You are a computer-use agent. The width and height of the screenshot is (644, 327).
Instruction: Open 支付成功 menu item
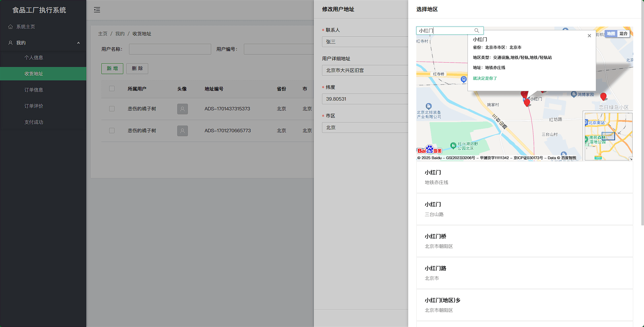click(x=43, y=122)
